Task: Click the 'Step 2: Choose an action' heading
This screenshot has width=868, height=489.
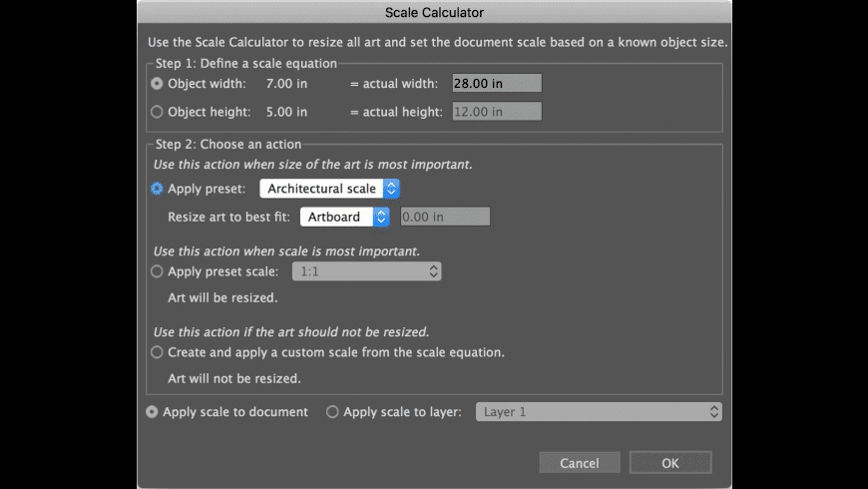Action: [228, 145]
